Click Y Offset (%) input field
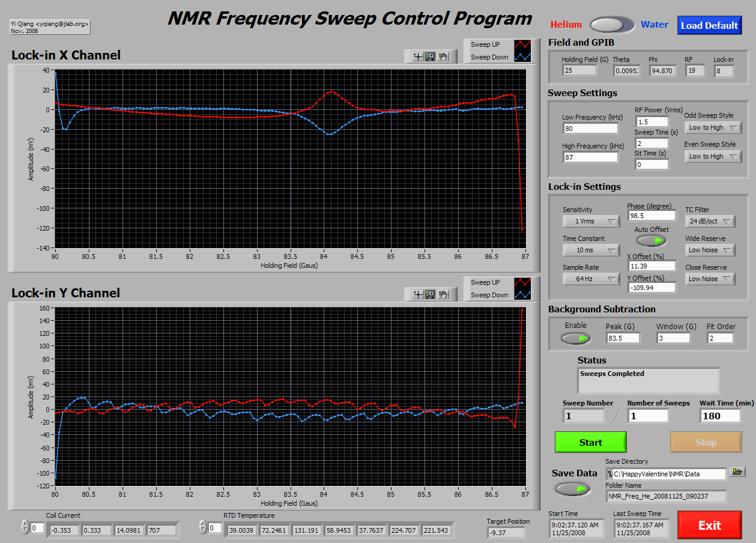The height and width of the screenshot is (543, 756). [x=652, y=287]
